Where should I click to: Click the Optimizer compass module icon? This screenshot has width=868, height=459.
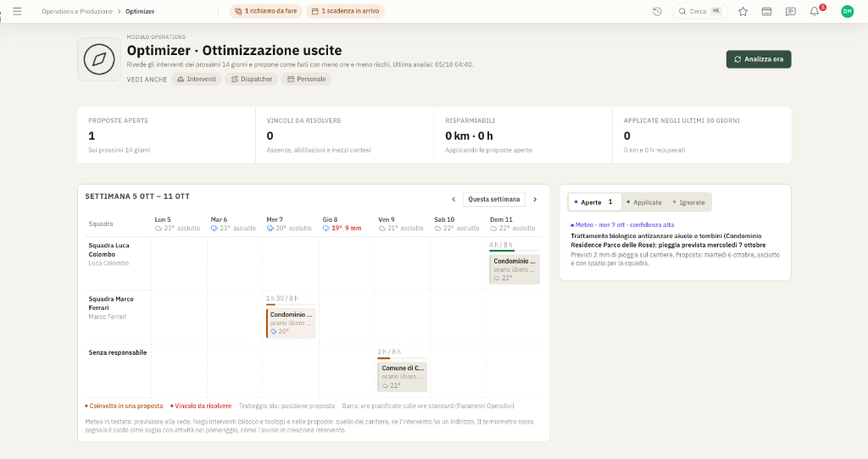tap(99, 59)
